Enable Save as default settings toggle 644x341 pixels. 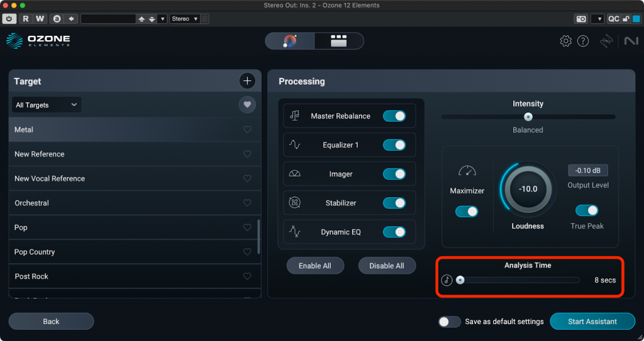(449, 322)
